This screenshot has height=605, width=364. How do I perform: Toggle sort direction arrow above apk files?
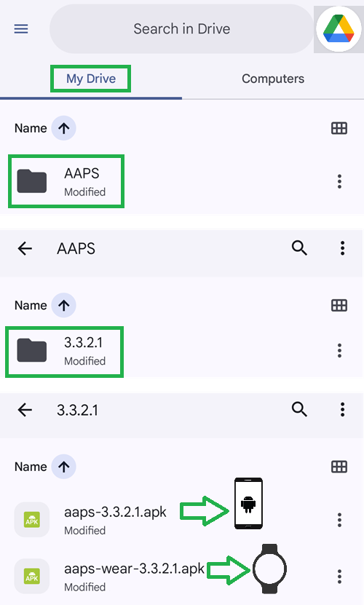coord(63,467)
